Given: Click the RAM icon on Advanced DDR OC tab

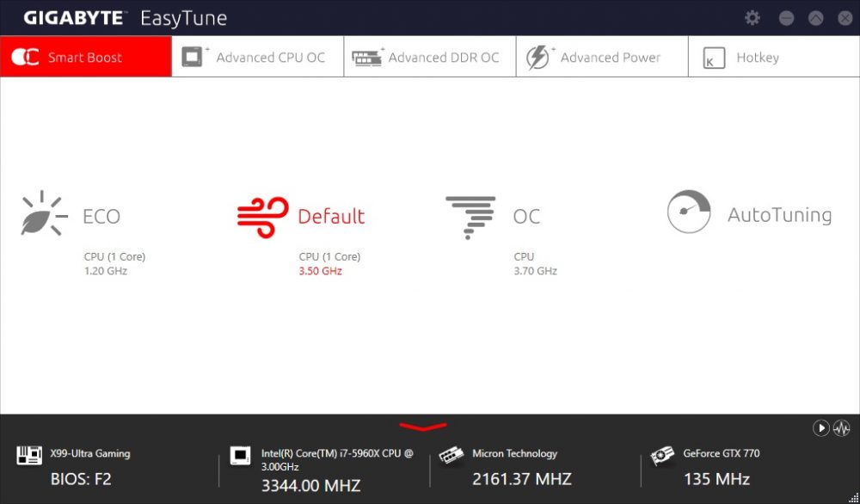Looking at the screenshot, I should tap(366, 58).
